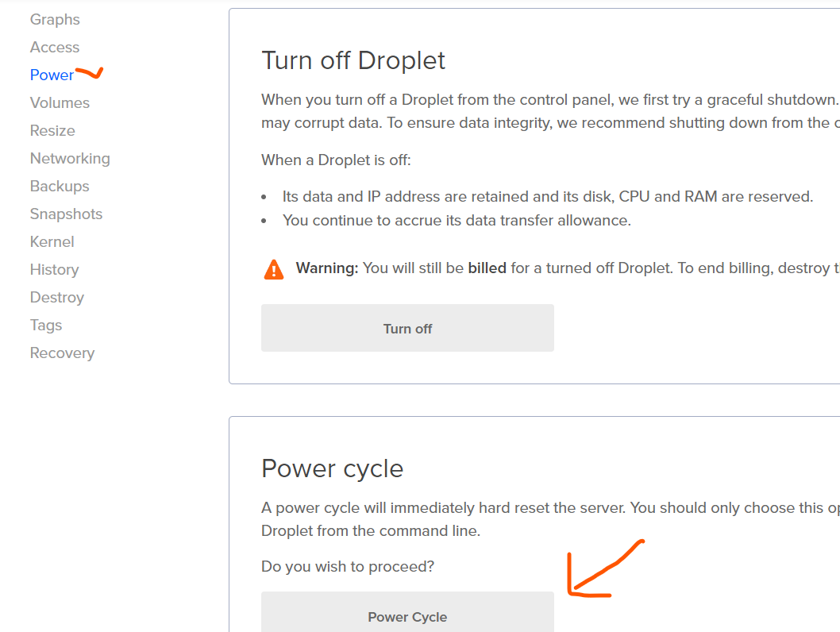Click the Power Cycle button
The image size is (840, 632).
[407, 616]
